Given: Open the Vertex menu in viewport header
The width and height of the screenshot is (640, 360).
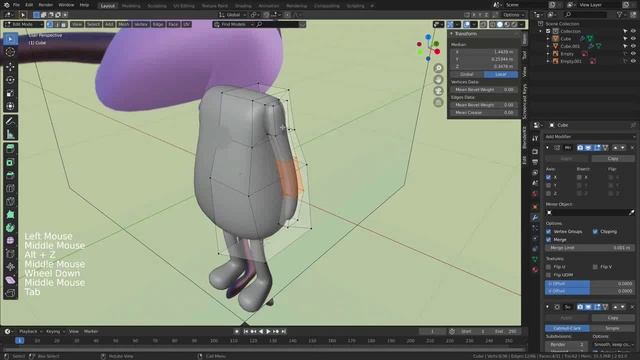Looking at the screenshot, I should pyautogui.click(x=141, y=24).
